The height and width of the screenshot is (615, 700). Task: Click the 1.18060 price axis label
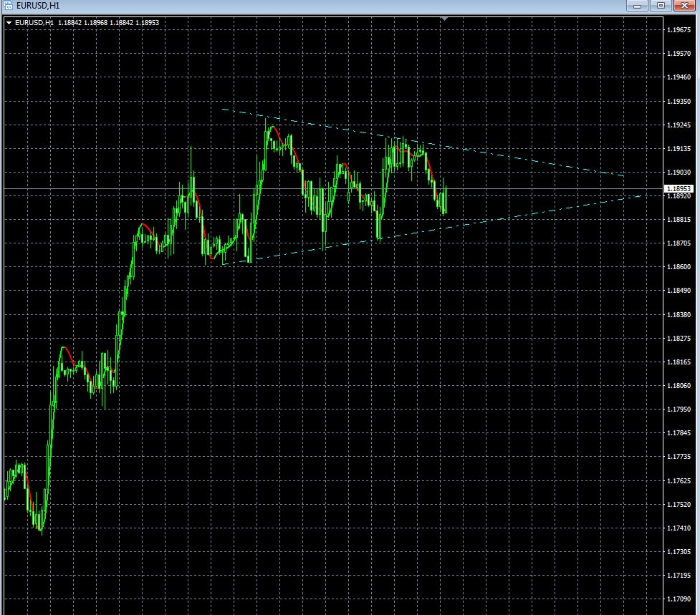[x=679, y=385]
